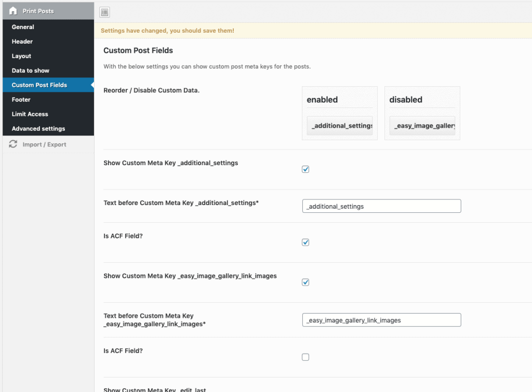Click the Print Posts home icon

(13, 11)
